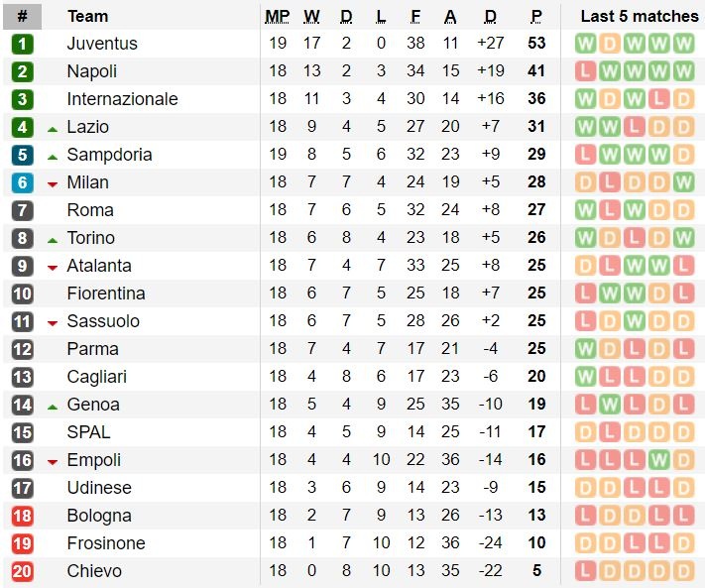Click Juventus most recent match result icon
Viewport: 705px width, 588px height.
point(683,44)
